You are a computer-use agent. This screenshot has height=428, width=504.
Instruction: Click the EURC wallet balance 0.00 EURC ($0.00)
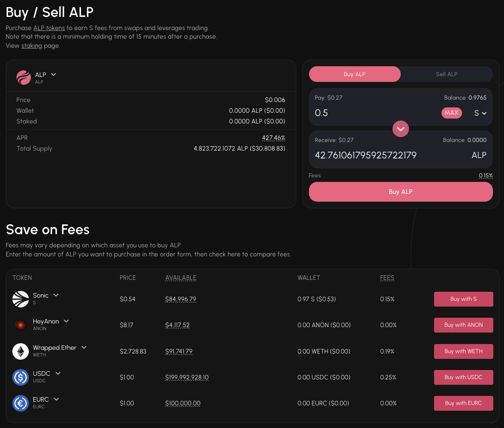pyautogui.click(x=323, y=403)
